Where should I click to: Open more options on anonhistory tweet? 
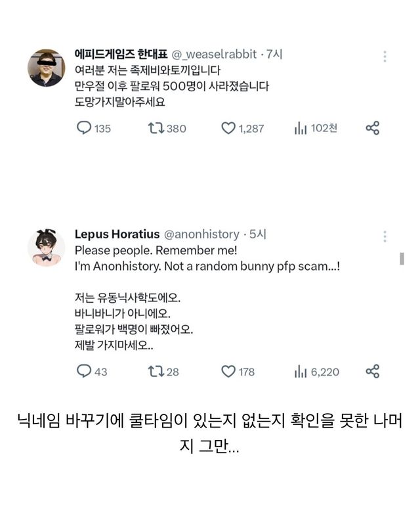point(385,236)
